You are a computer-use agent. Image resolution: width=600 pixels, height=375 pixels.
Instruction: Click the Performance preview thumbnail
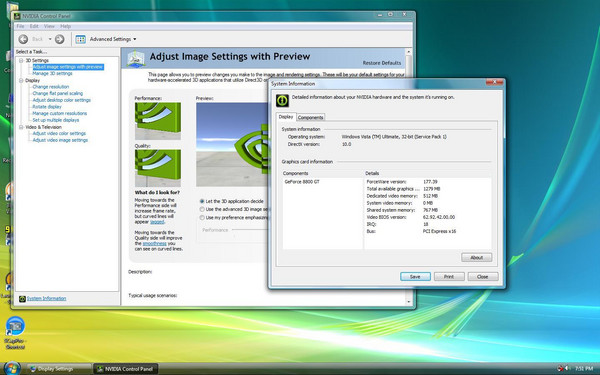(158, 121)
